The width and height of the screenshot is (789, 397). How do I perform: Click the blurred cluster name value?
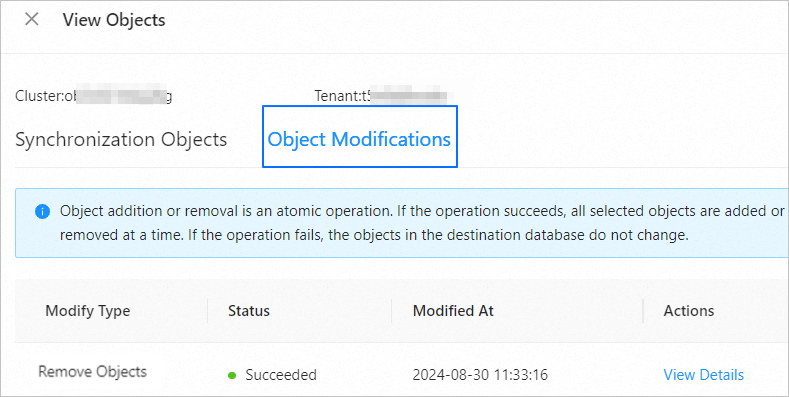point(121,95)
